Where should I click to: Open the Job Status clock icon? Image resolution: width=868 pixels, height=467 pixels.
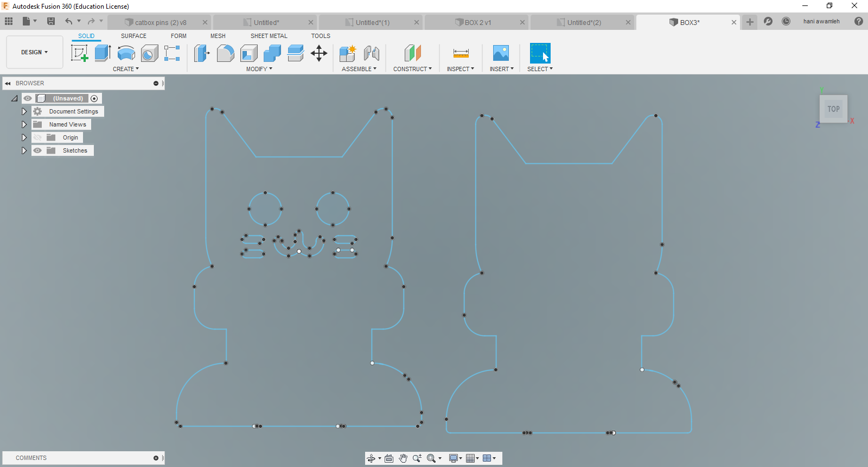(786, 21)
